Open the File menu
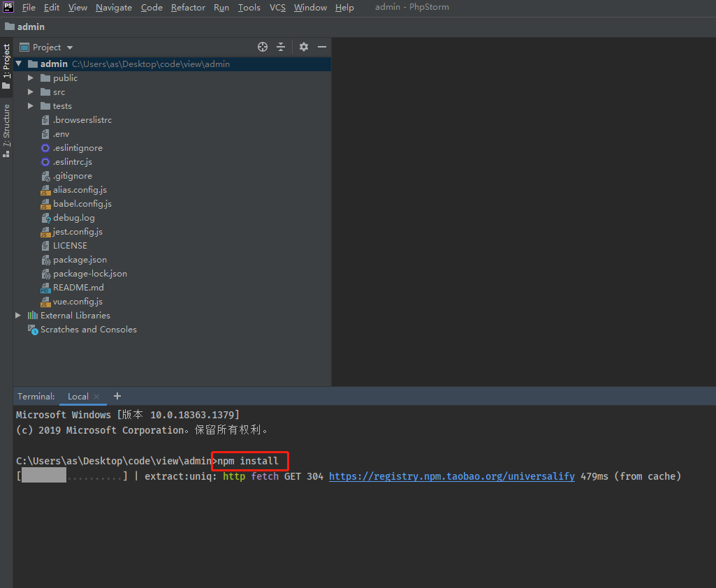The image size is (716, 588). pos(29,7)
